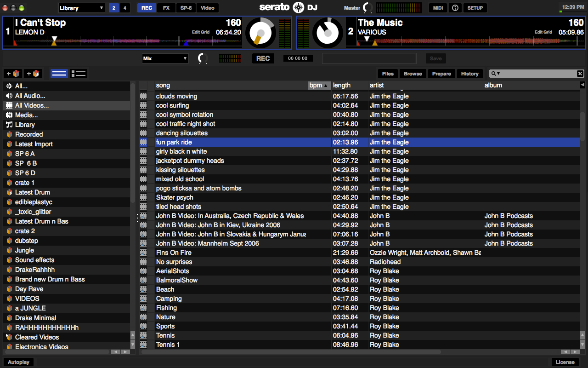Switch to simple list library view

point(59,74)
